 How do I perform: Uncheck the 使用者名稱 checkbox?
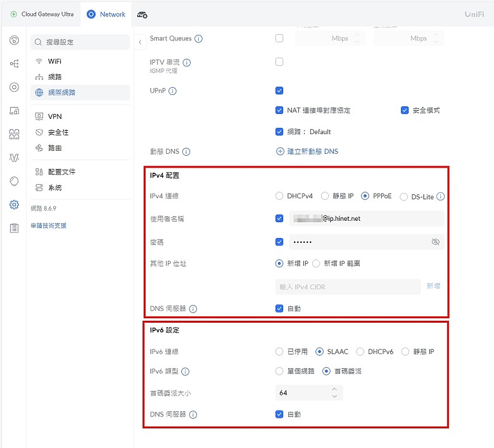[x=279, y=218]
